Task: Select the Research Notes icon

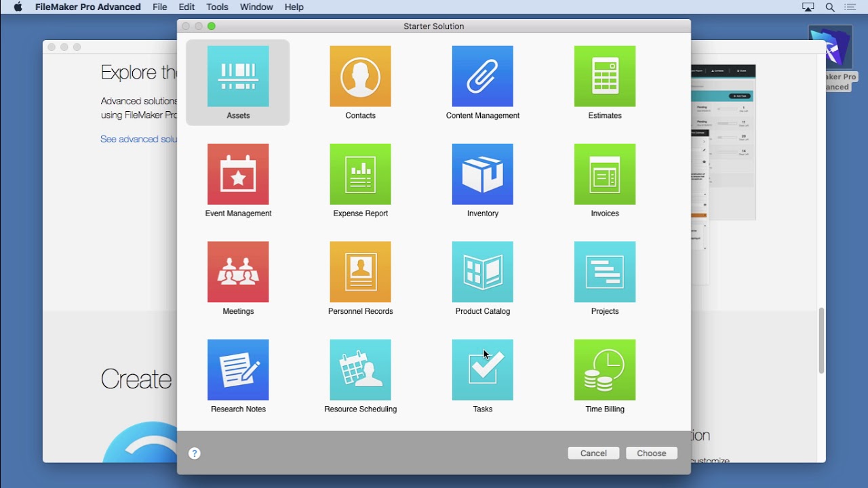Action: click(238, 370)
